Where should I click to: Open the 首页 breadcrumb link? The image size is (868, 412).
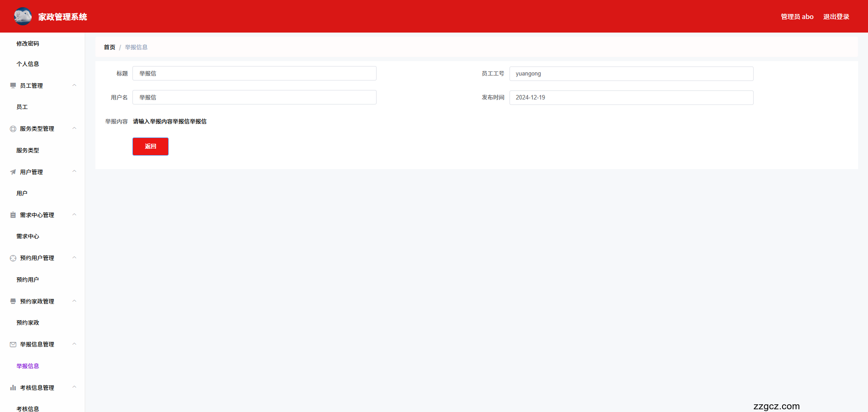(x=109, y=47)
